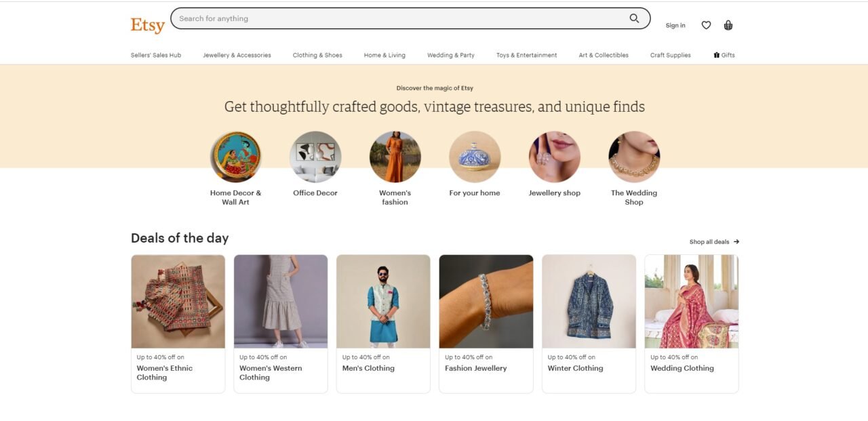Screen dimensions: 868x421
Task: Click the Shop all deals arrow link
Action: 714,242
